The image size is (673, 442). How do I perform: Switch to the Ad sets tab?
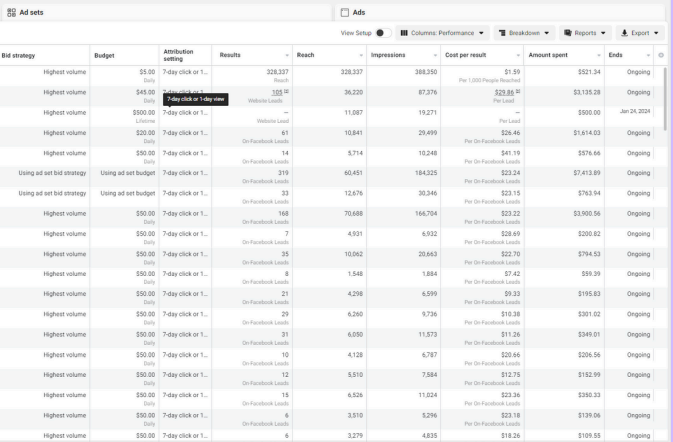tap(30, 12)
